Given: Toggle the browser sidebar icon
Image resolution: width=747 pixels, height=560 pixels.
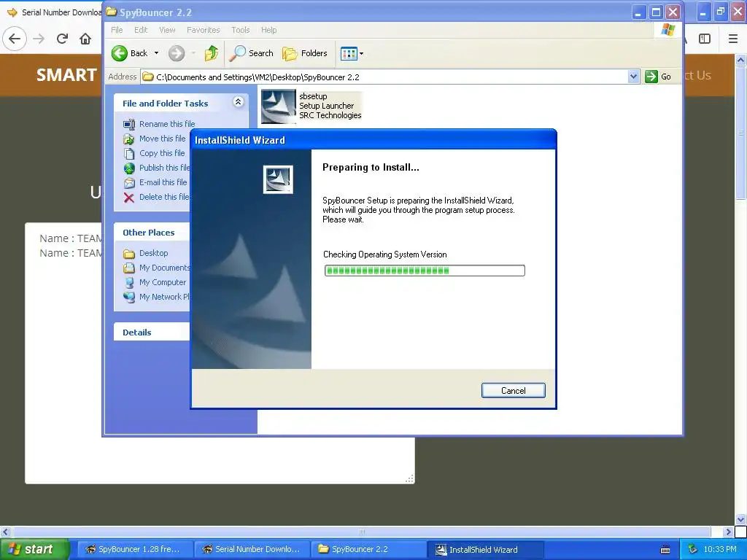Looking at the screenshot, I should 705,39.
